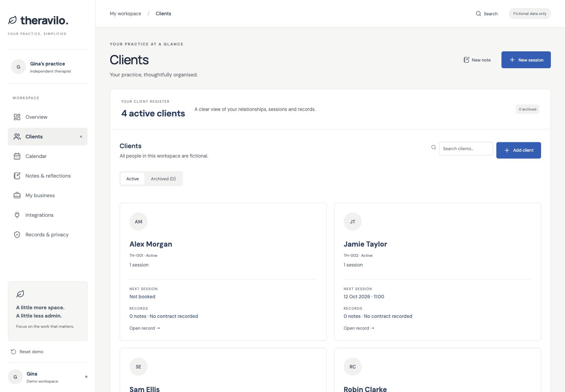Image resolution: width=565 pixels, height=392 pixels.
Task: Click the Calendar icon in sidebar
Action: 17,156
